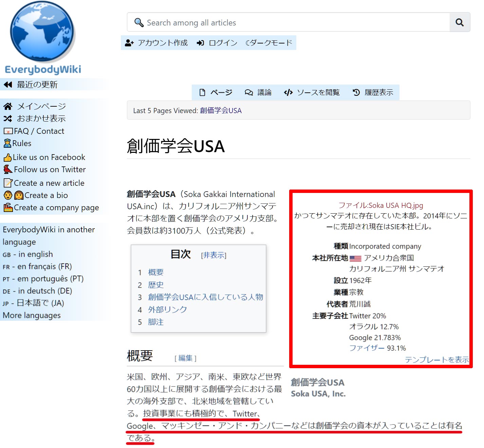The width and height of the screenshot is (484, 448).
Task: Open the ページ tab
Action: [221, 92]
